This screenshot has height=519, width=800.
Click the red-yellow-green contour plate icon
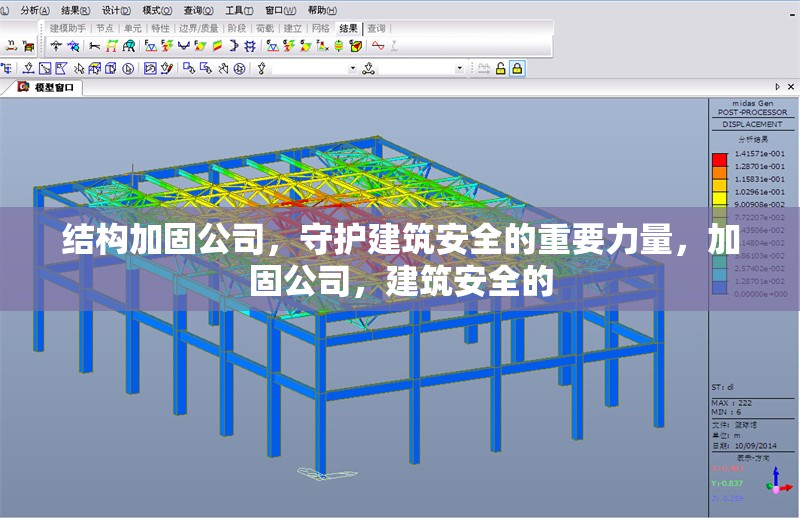pyautogui.click(x=217, y=46)
